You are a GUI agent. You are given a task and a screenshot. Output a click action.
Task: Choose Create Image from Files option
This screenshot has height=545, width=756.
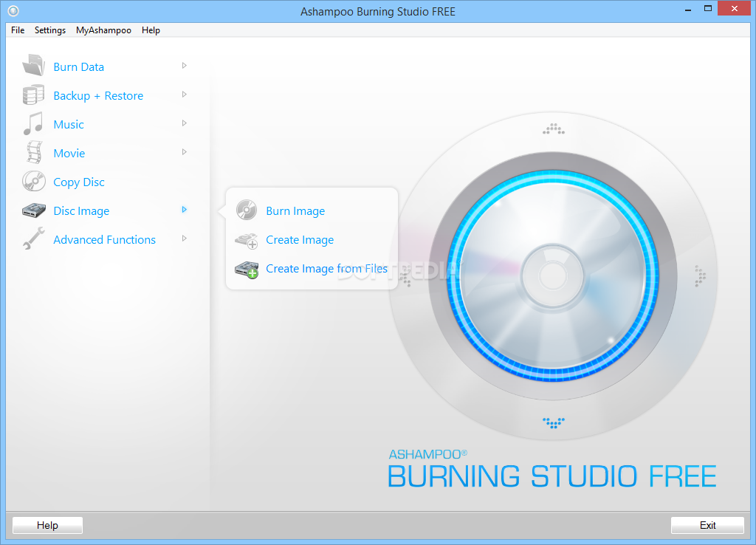327,269
